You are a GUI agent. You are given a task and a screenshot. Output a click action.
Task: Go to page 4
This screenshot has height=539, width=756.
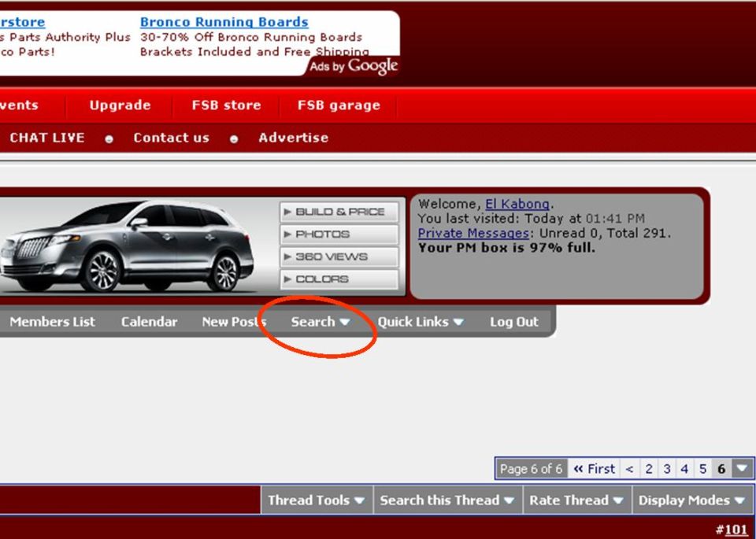tap(684, 469)
